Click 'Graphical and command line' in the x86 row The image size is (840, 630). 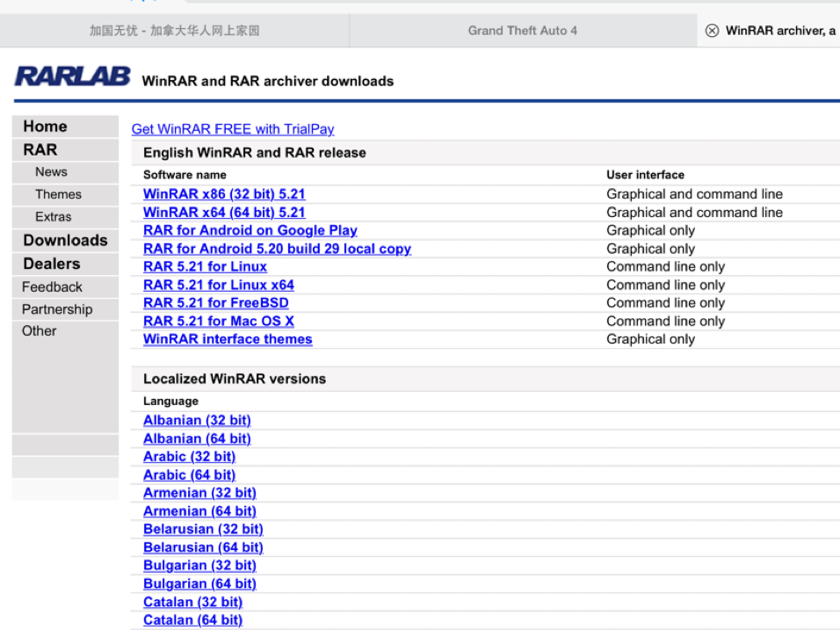(694, 194)
